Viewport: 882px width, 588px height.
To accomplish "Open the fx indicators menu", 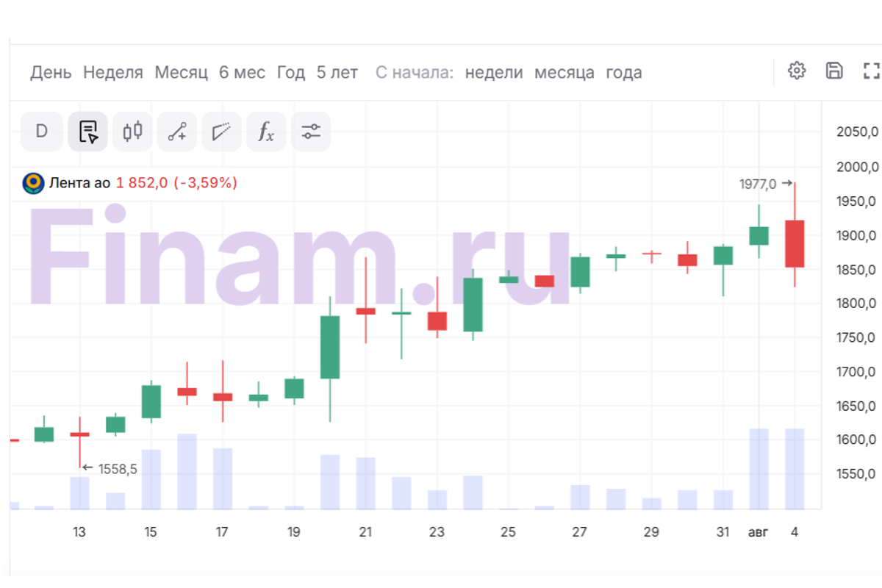I will (x=266, y=132).
